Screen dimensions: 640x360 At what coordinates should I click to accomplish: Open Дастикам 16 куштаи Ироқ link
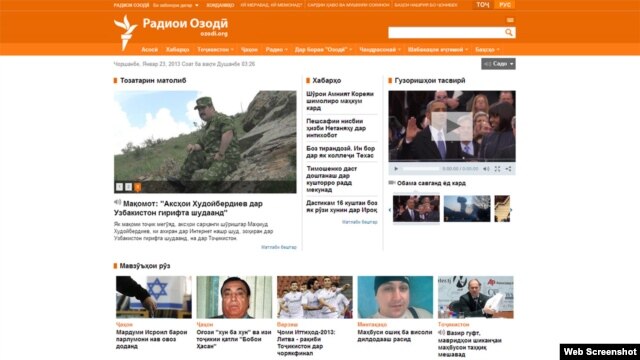pos(342,206)
